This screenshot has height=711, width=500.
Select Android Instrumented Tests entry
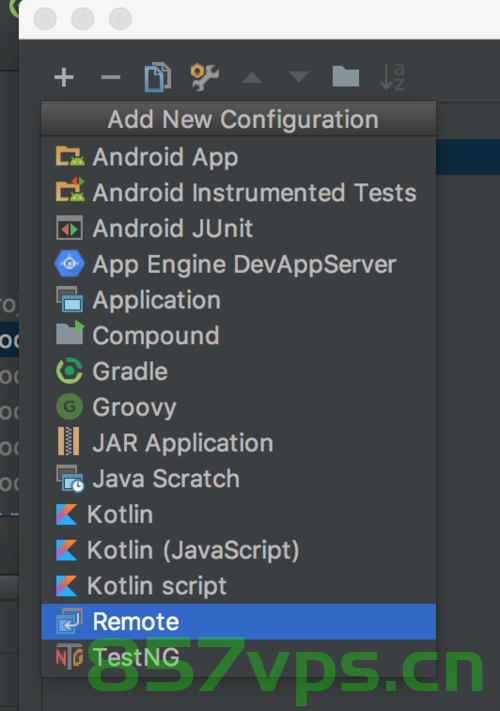pos(238,192)
